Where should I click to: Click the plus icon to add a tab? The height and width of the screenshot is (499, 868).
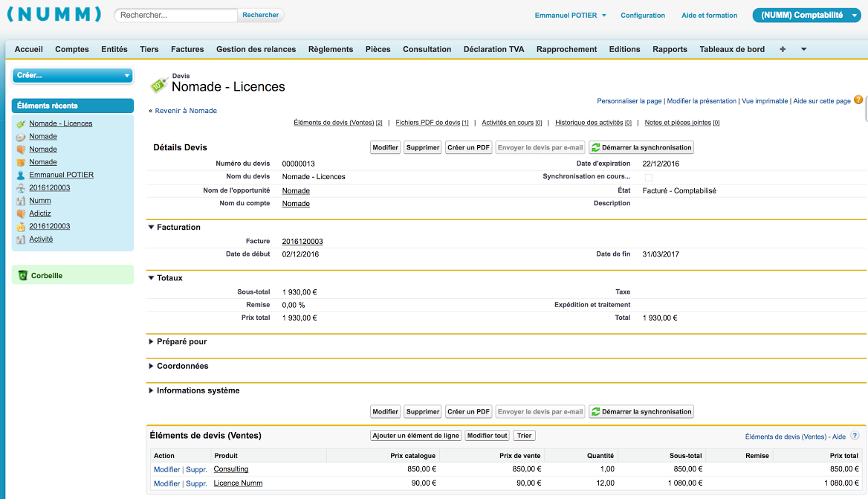[783, 49]
